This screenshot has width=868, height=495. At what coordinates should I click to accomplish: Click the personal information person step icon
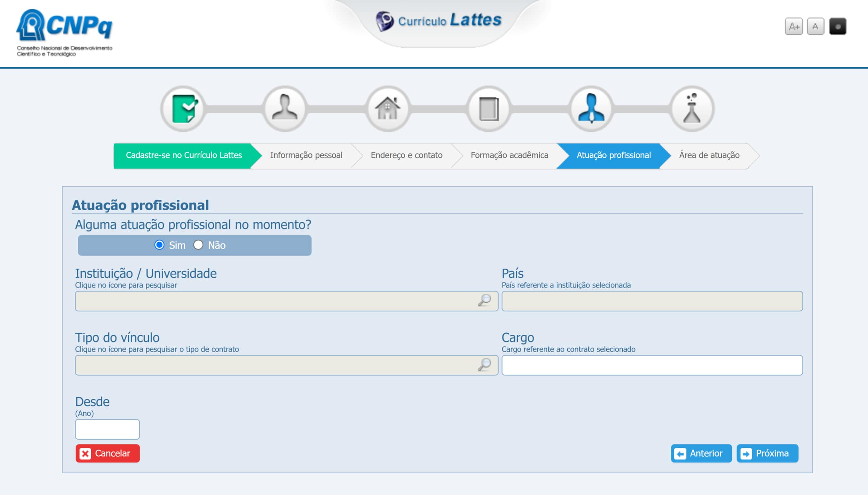click(x=285, y=109)
